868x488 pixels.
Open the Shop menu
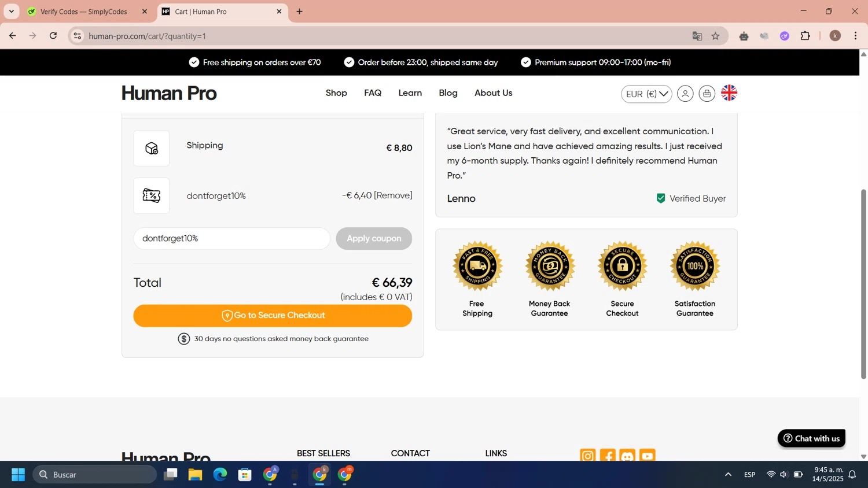(x=336, y=93)
